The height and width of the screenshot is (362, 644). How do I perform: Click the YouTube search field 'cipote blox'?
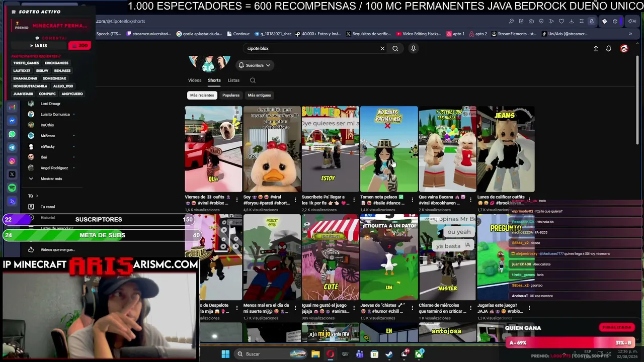(x=312, y=48)
